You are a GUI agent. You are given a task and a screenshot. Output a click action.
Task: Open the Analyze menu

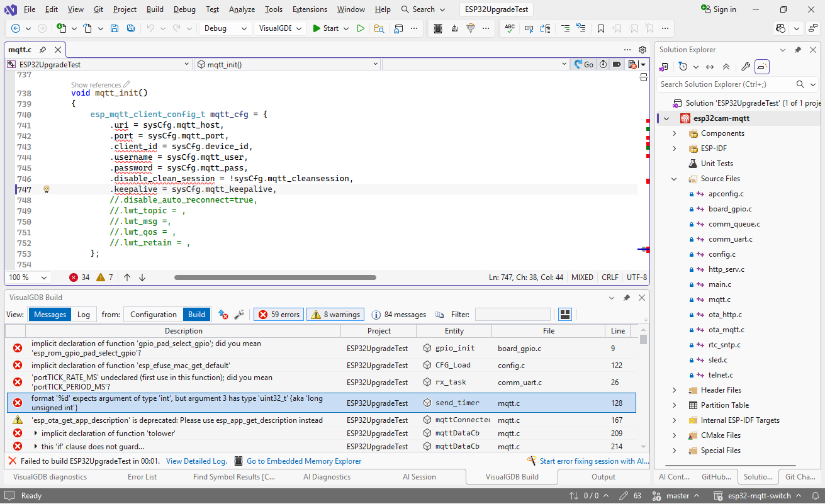pos(242,9)
